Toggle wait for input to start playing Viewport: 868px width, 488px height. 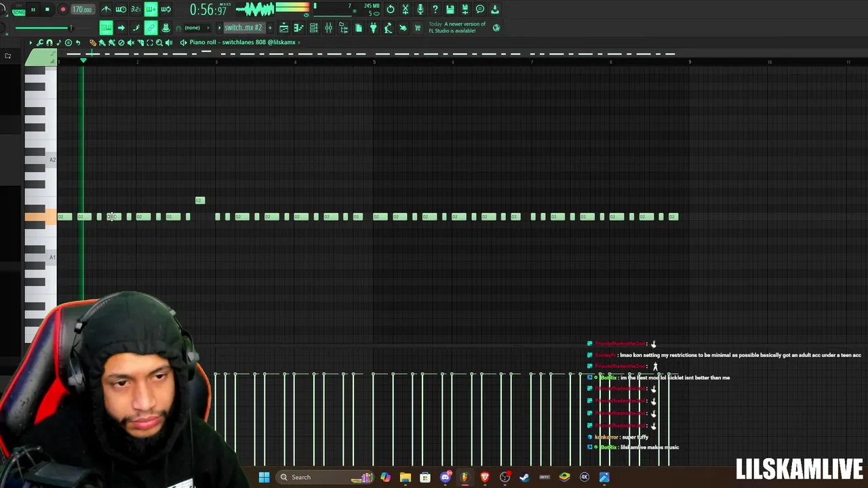pos(121,9)
